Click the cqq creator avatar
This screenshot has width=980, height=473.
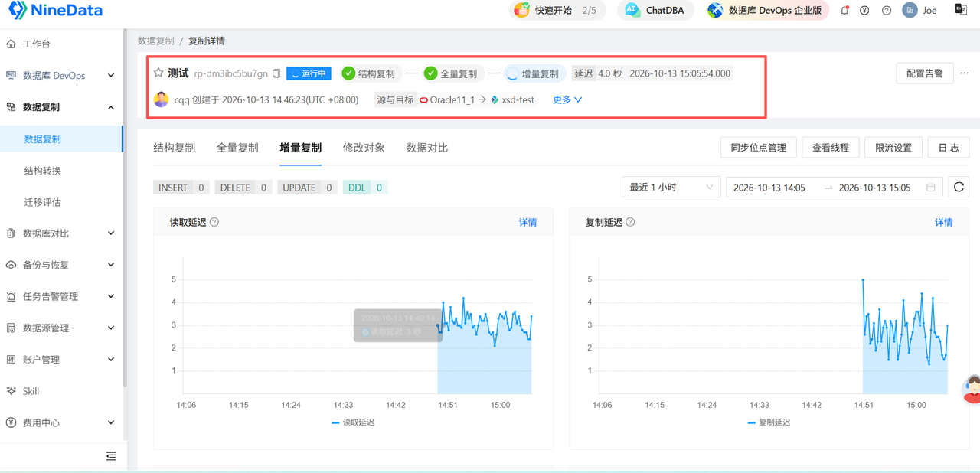162,99
